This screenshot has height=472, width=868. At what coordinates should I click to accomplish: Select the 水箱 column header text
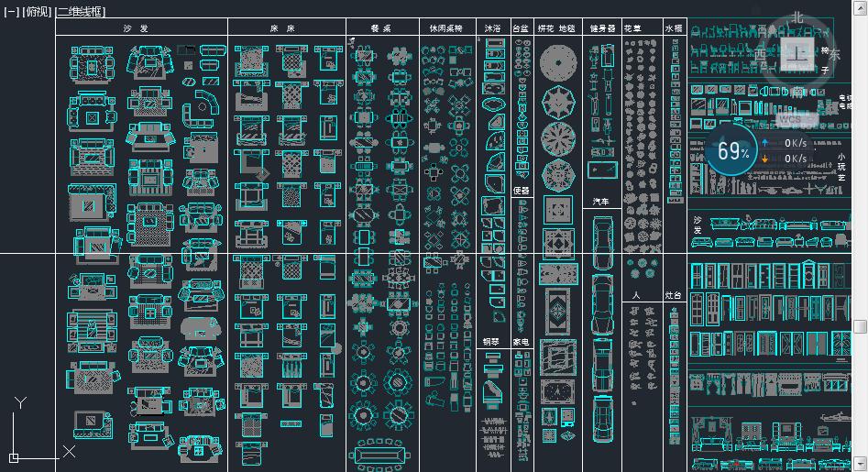[x=674, y=27]
